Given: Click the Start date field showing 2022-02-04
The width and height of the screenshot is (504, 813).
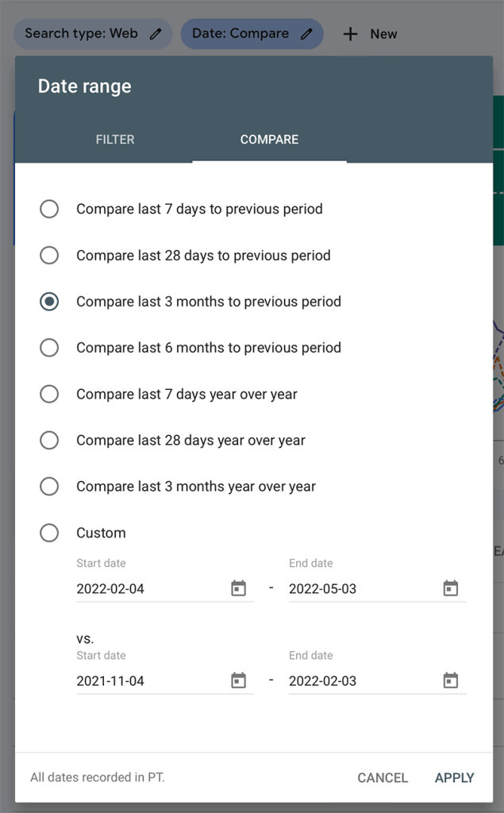Looking at the screenshot, I should pyautogui.click(x=165, y=588).
